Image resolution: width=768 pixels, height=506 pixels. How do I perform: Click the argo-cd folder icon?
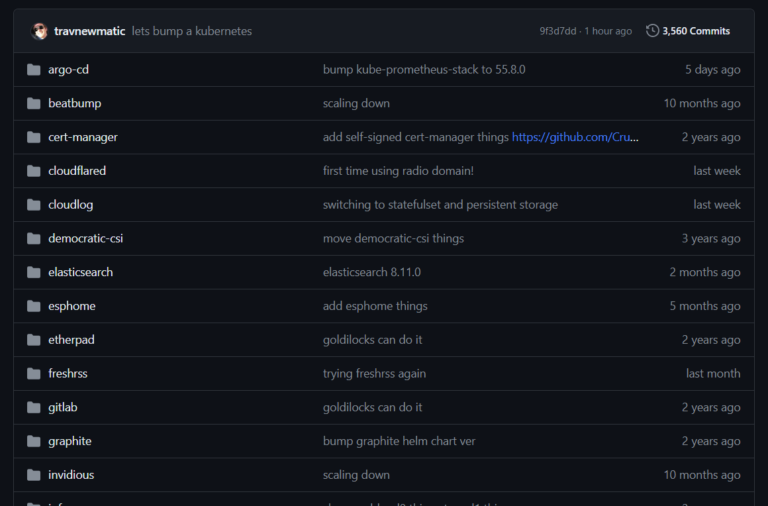point(34,70)
